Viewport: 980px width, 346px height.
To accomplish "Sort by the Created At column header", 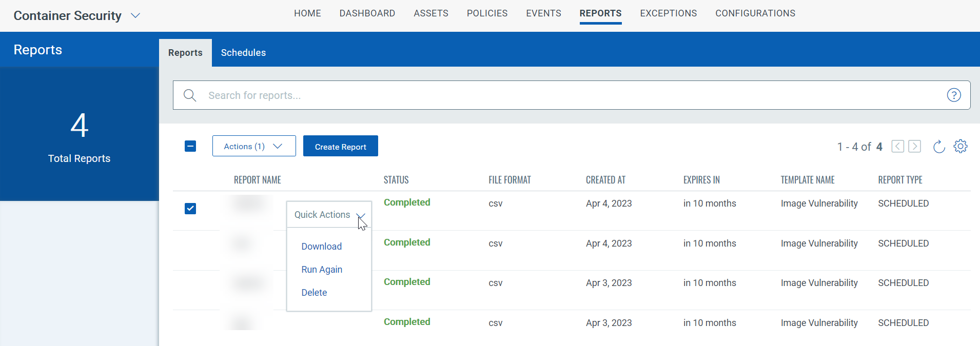I will pyautogui.click(x=605, y=180).
